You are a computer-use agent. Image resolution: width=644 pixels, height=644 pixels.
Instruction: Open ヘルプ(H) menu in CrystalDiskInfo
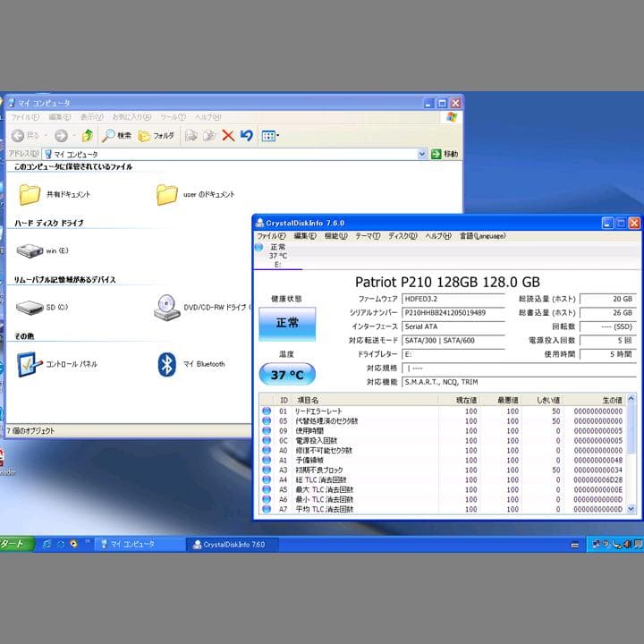tap(438, 236)
